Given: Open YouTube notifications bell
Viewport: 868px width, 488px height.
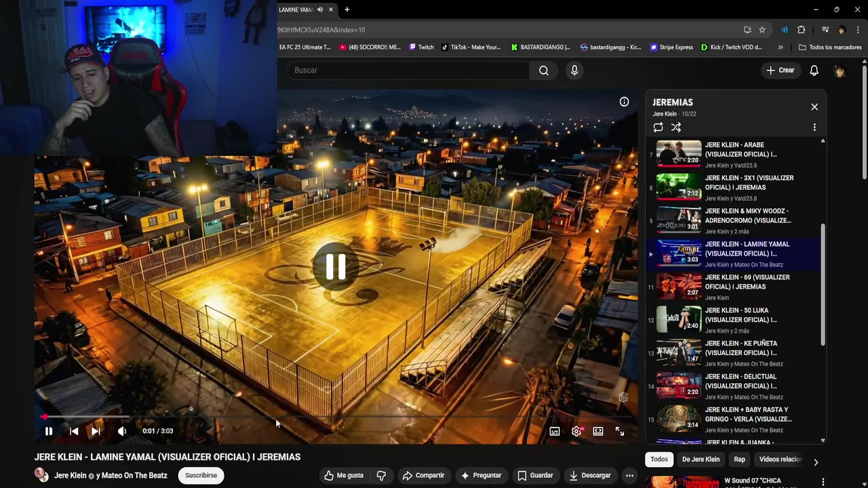Looking at the screenshot, I should pyautogui.click(x=814, y=70).
